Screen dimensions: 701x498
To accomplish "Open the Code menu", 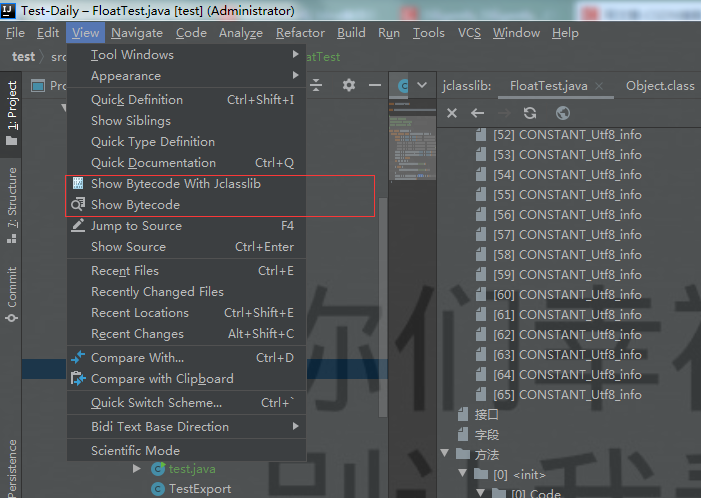I will click(191, 33).
